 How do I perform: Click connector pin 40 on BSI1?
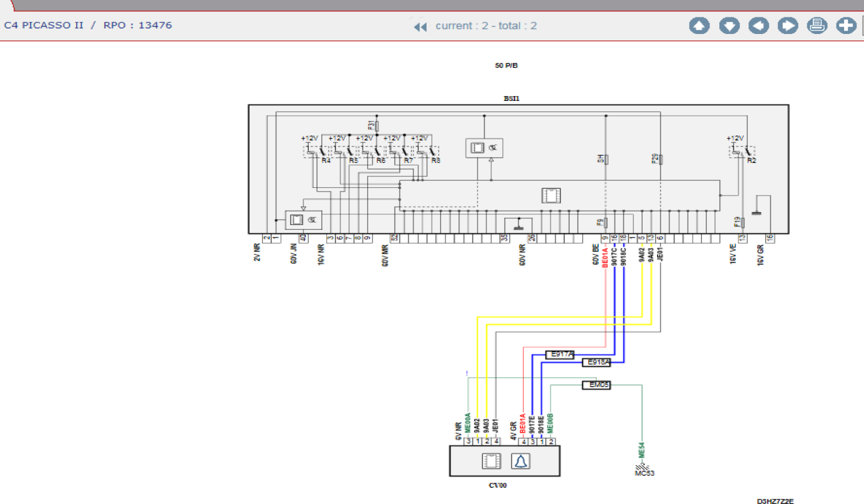pos(303,238)
